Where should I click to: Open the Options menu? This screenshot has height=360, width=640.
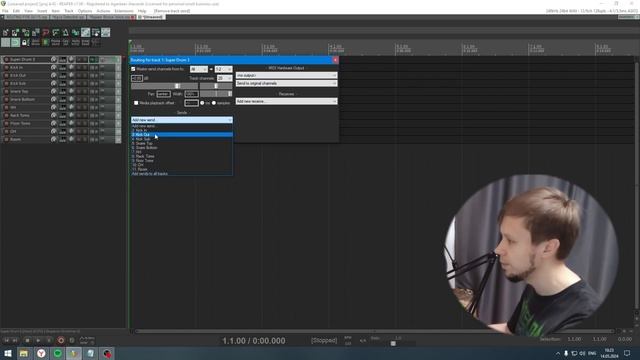(84, 11)
